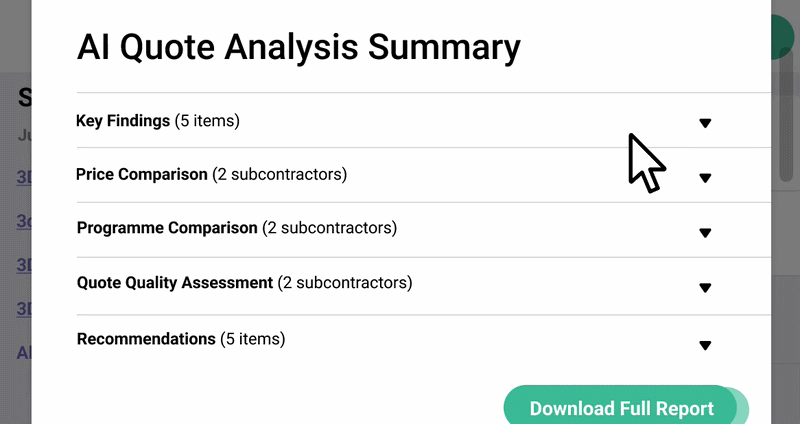Click the lowercase "3d" link behind the dialog
The width and height of the screenshot is (800, 424).
(22, 222)
